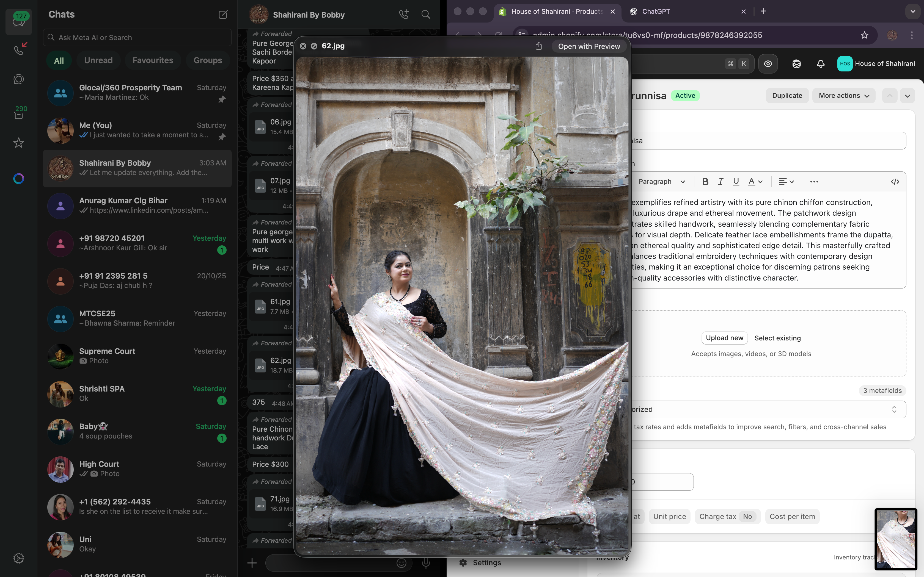Click the share icon in 62.jpg preview

538,46
